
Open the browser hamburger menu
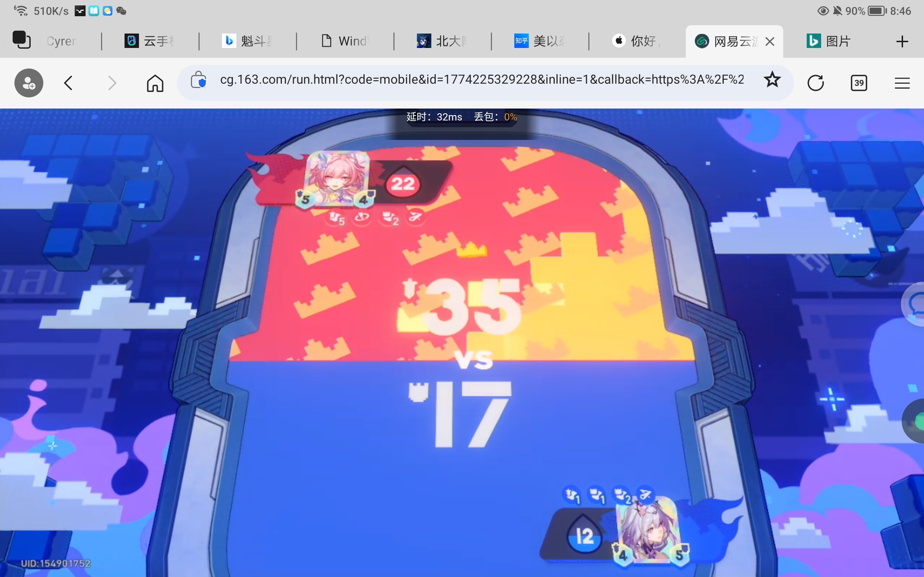pyautogui.click(x=902, y=83)
